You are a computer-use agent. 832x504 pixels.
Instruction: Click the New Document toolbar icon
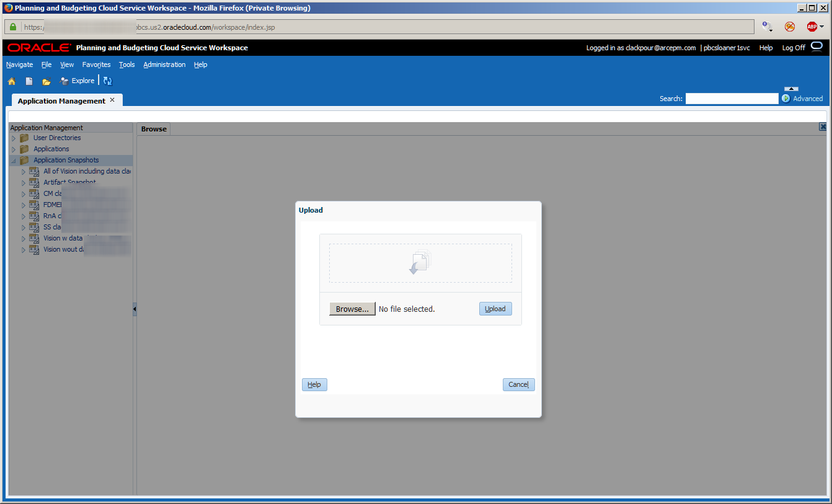point(29,81)
